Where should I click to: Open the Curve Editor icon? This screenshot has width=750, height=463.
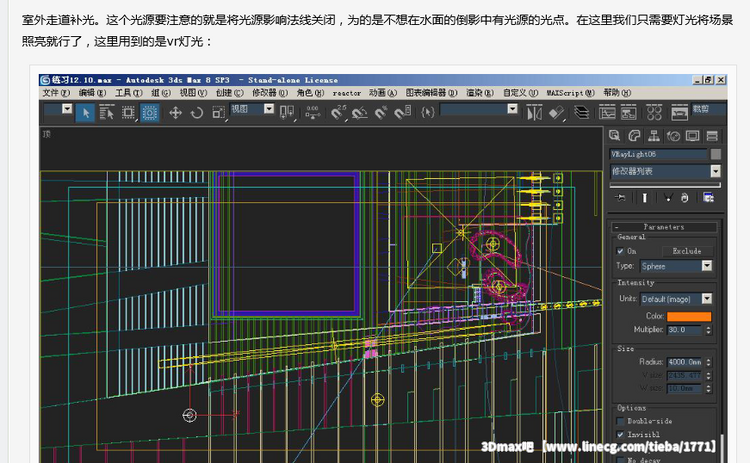607,113
